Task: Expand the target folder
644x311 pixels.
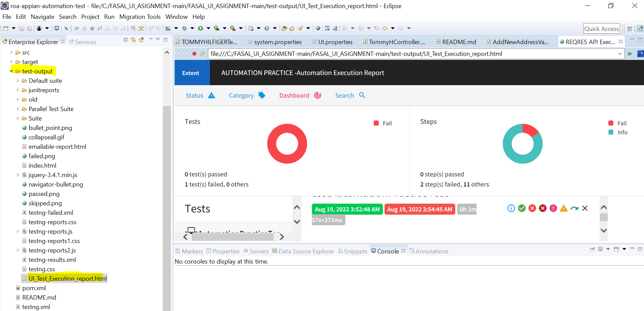Action: 11,62
